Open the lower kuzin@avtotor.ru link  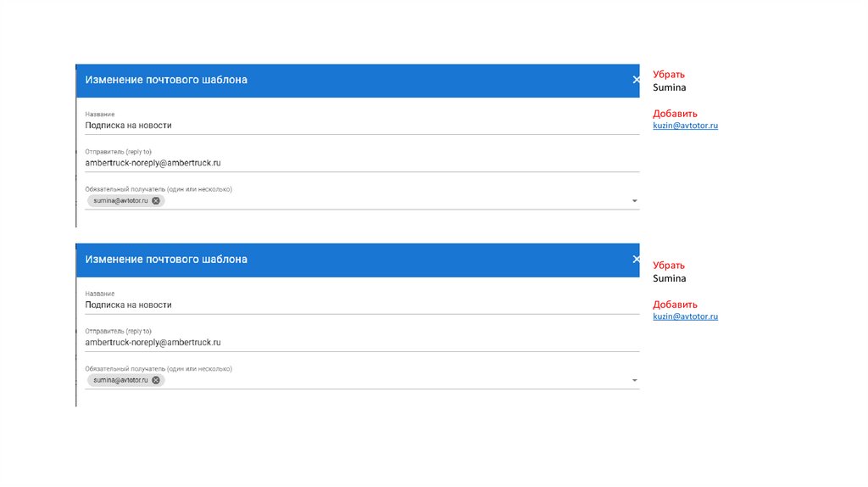[685, 316]
